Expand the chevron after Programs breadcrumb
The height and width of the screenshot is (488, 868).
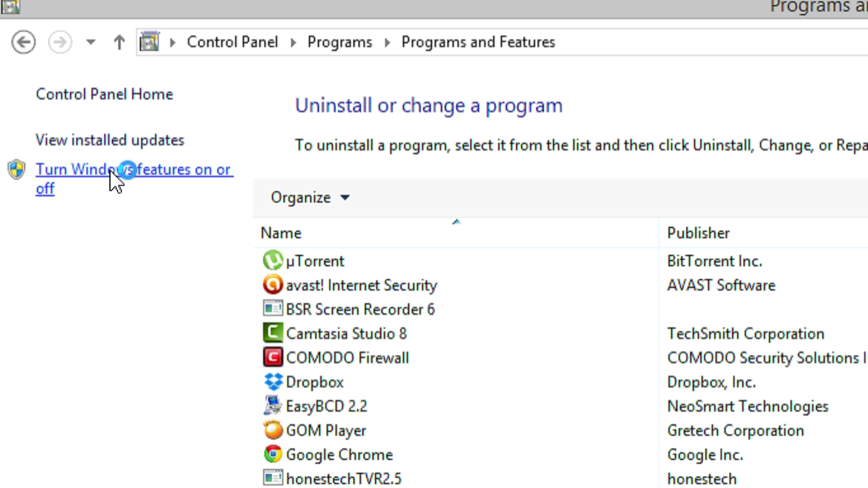[387, 43]
